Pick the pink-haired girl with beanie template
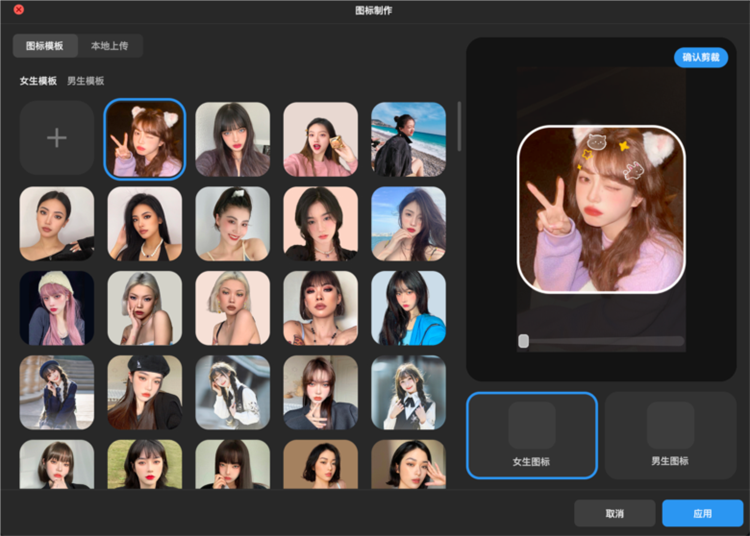 57,308
